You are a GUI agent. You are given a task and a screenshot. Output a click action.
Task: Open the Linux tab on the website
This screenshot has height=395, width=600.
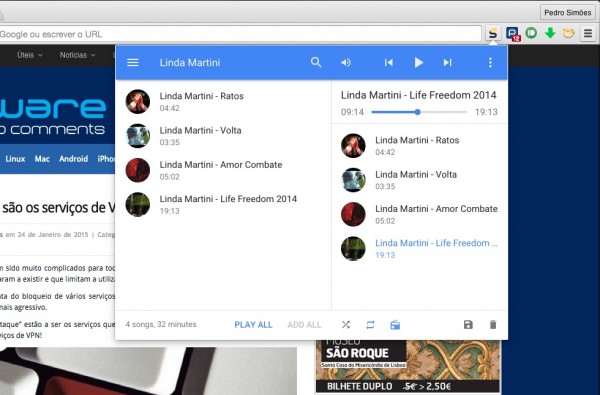tap(15, 158)
